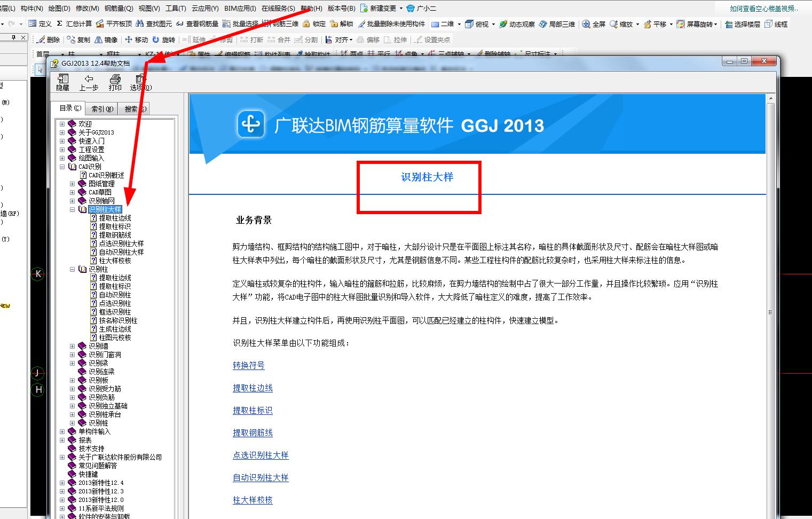Click 隐藏 (hide) in help window toolbar

pos(62,82)
